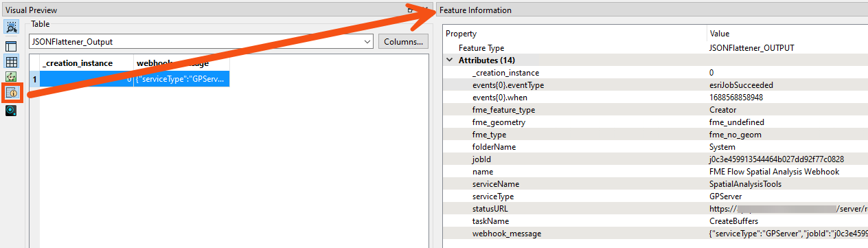Select the taskName property
This screenshot has width=868, height=248.
[x=490, y=221]
